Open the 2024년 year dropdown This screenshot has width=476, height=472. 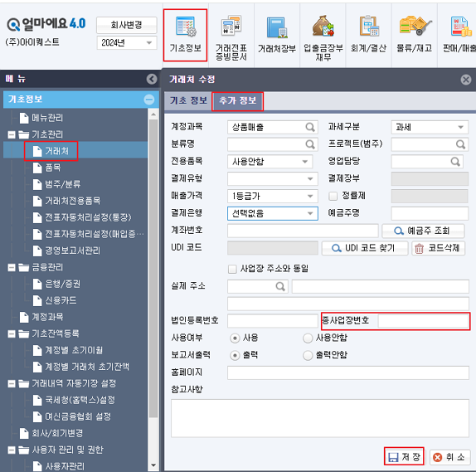click(x=127, y=43)
